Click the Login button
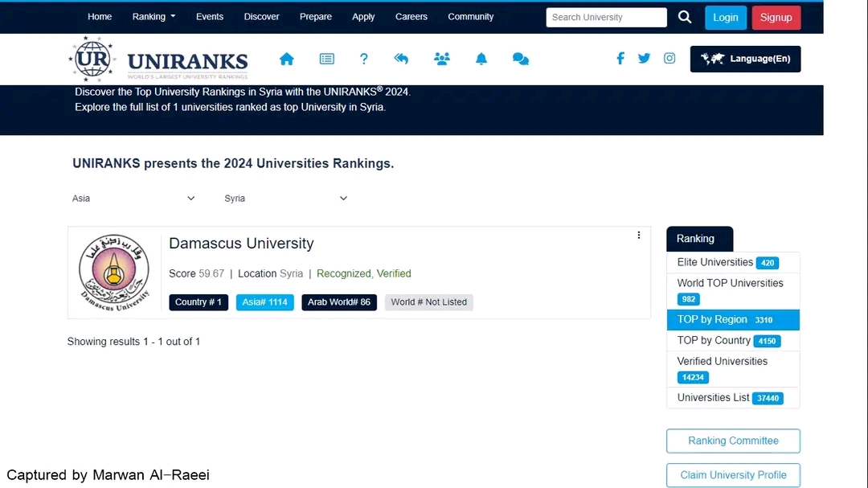Screen dimensions: 868x488 (x=725, y=17)
